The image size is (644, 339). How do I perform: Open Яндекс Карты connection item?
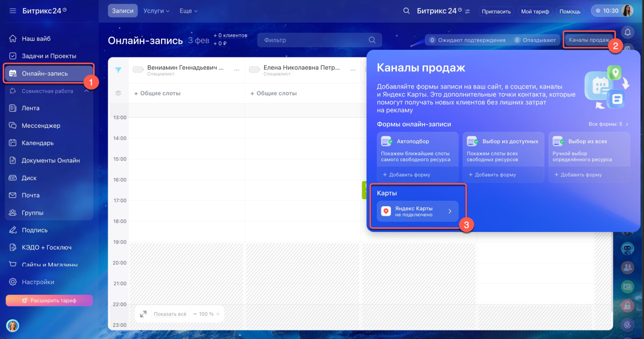pyautogui.click(x=418, y=211)
